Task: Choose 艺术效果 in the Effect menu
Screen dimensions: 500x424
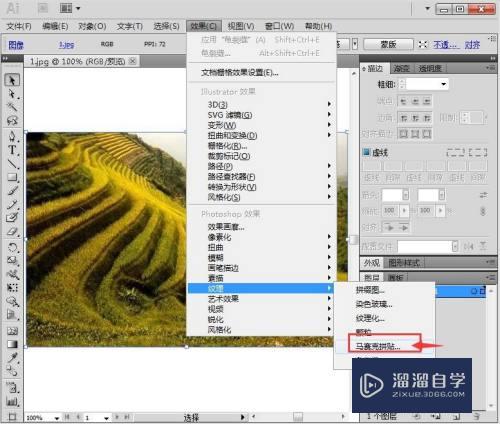Action: [x=262, y=299]
